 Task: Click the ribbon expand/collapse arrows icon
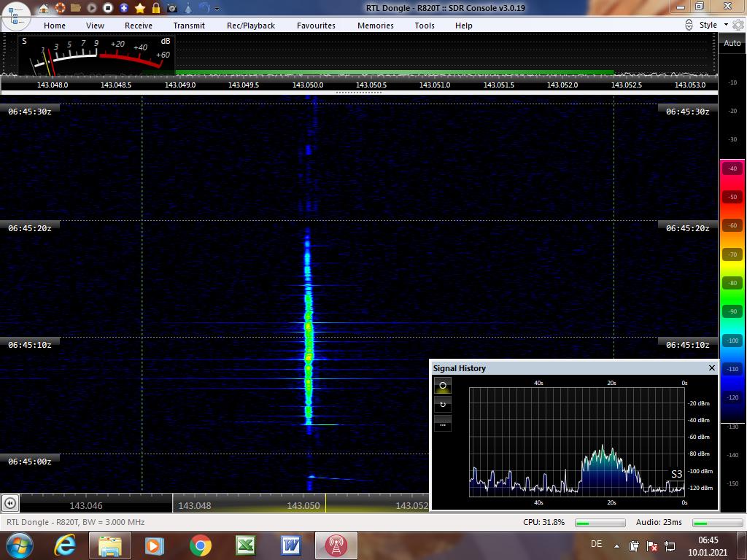[689, 25]
